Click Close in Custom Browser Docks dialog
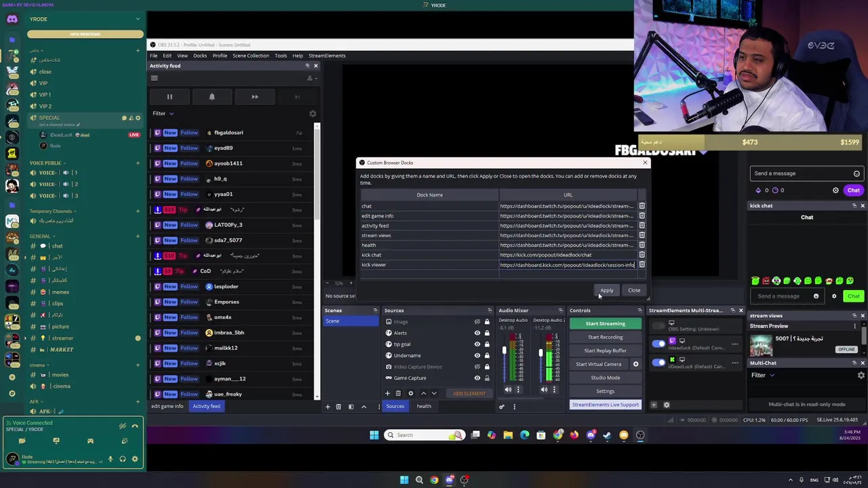868x488 pixels. (x=634, y=290)
